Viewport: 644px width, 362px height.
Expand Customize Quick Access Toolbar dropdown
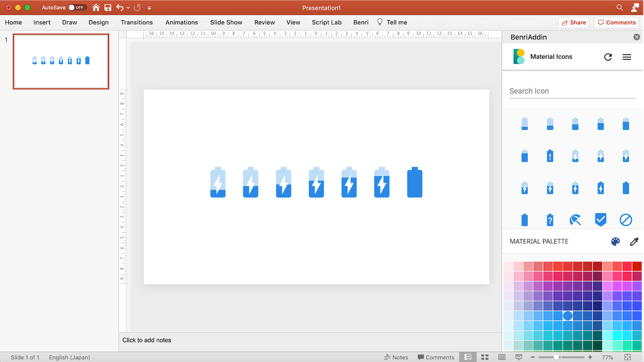pyautogui.click(x=149, y=8)
